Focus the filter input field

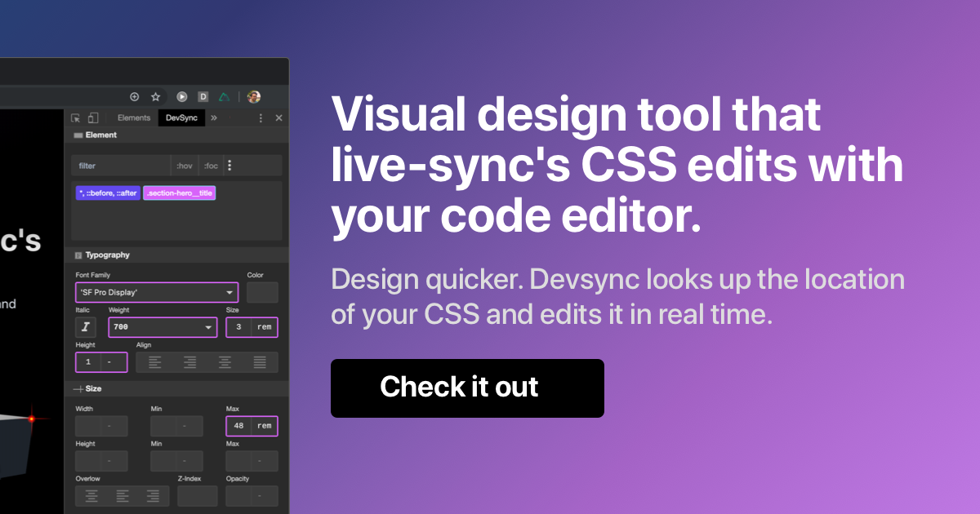coord(120,166)
